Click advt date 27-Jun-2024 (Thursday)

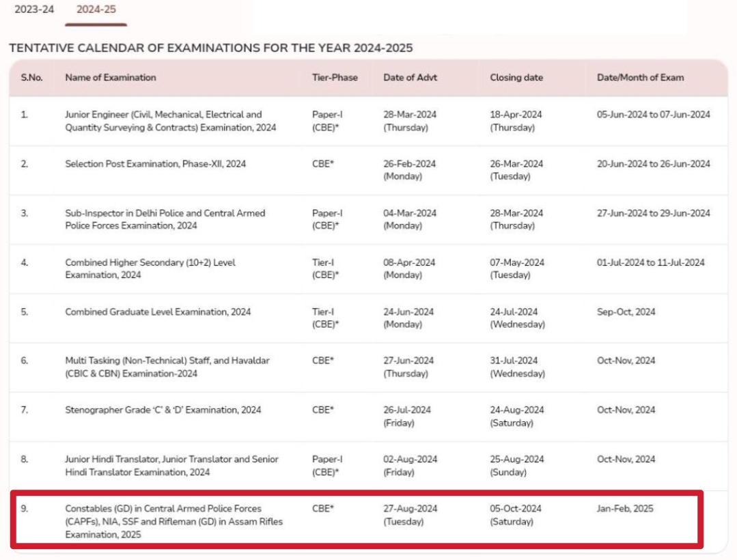pos(408,367)
